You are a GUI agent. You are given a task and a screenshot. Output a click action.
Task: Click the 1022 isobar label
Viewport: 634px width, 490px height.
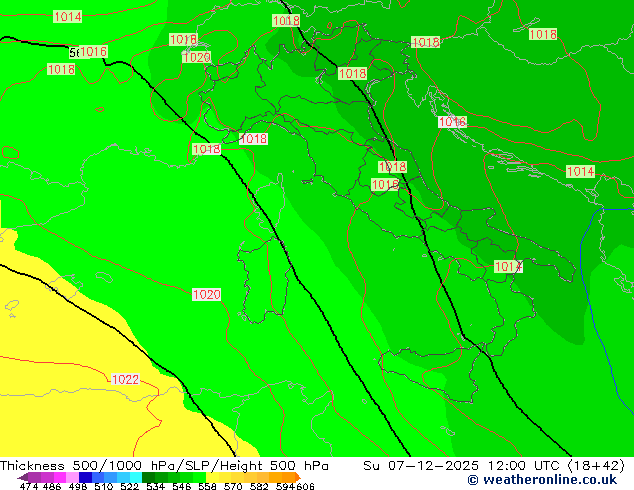point(125,379)
